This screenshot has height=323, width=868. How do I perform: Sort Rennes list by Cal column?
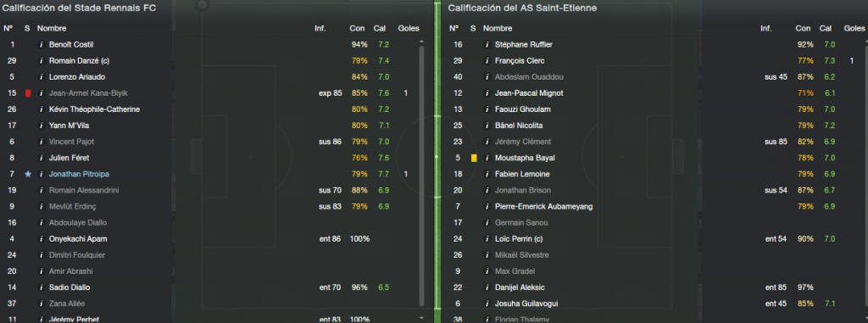pyautogui.click(x=380, y=28)
